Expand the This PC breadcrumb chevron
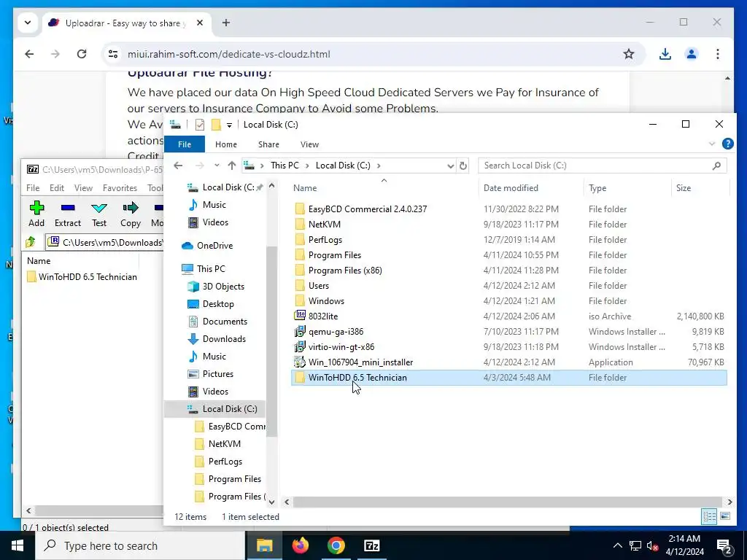This screenshot has height=560, width=747. pos(307,166)
